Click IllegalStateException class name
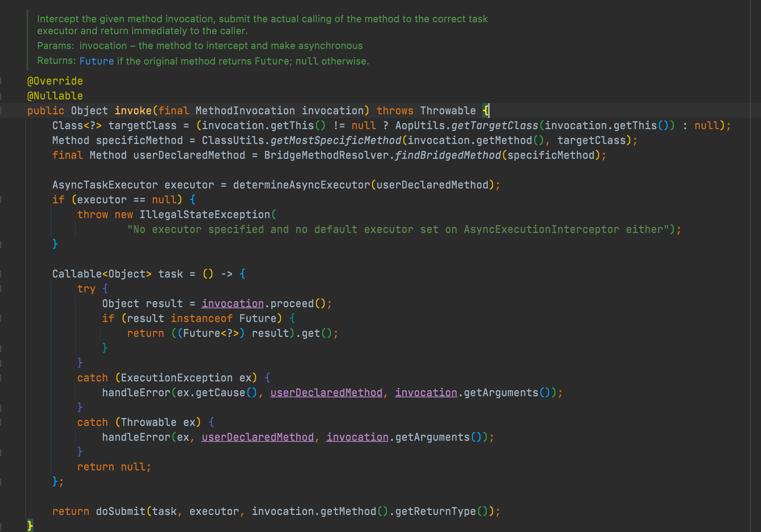This screenshot has height=532, width=761. pyautogui.click(x=205, y=214)
